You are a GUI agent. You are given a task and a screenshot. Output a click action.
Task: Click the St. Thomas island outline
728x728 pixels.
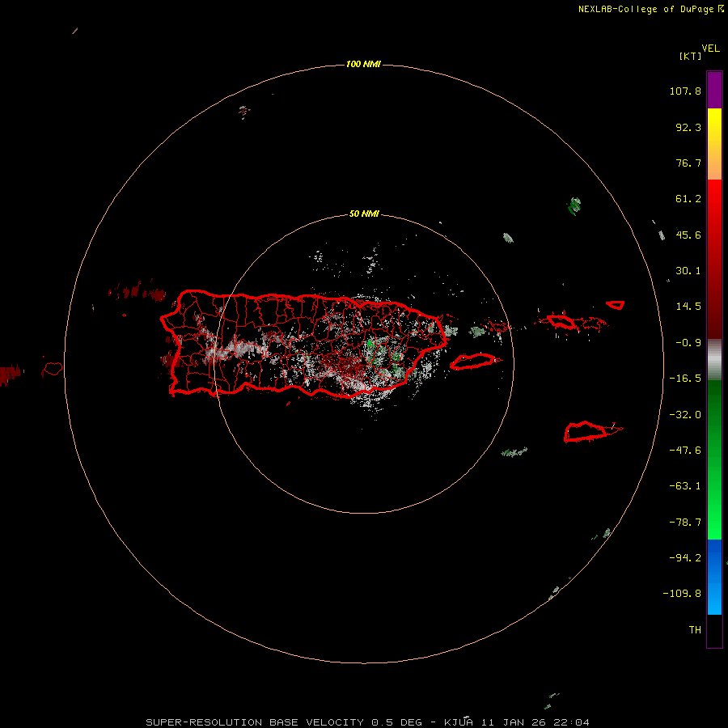pos(561,321)
